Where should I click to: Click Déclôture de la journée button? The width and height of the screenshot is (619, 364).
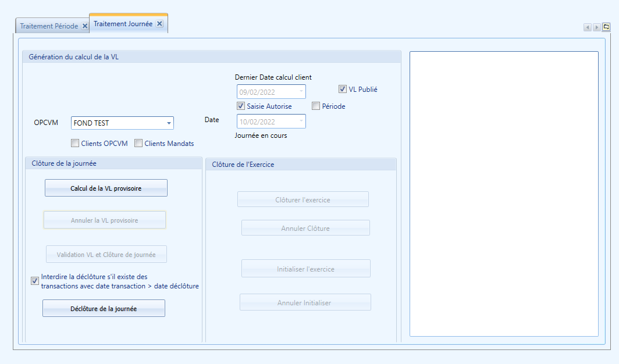pos(104,308)
